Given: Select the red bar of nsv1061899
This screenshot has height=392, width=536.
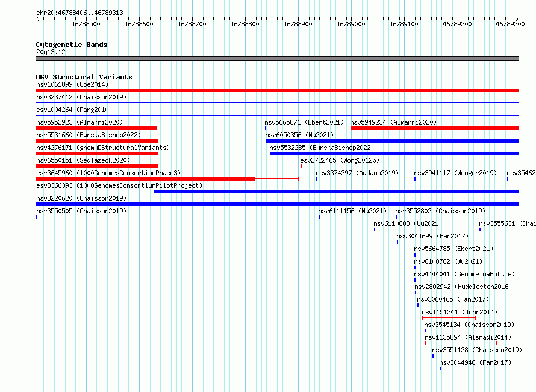Looking at the screenshot, I should (x=277, y=90).
